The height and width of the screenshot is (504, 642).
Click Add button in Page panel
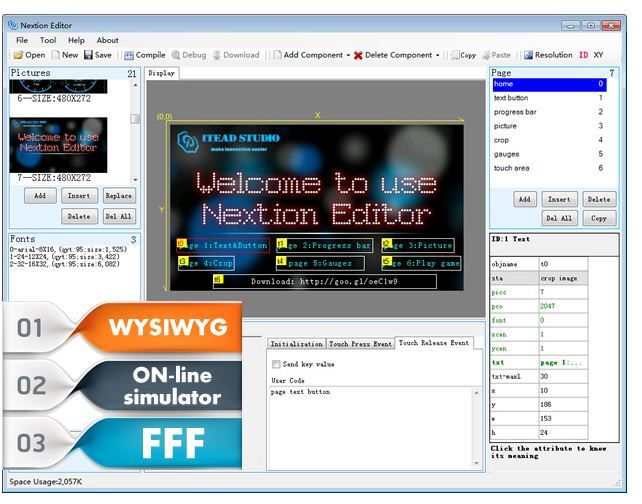[525, 199]
